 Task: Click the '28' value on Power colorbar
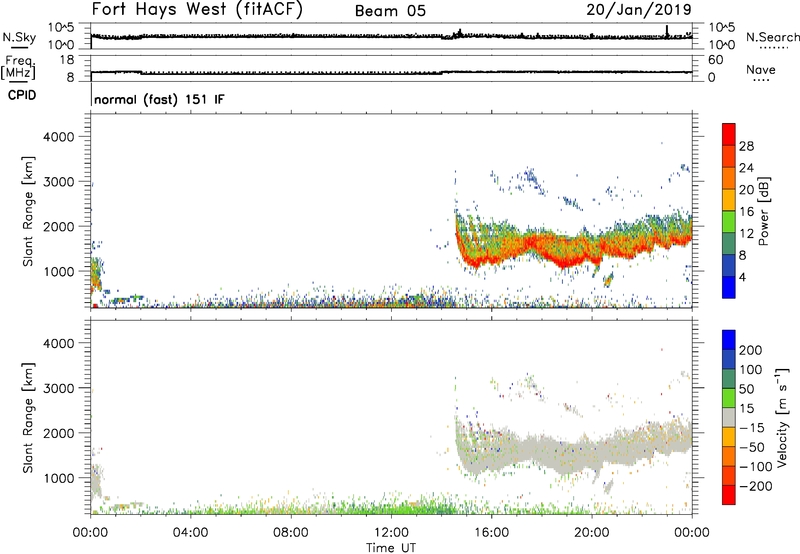coord(746,146)
